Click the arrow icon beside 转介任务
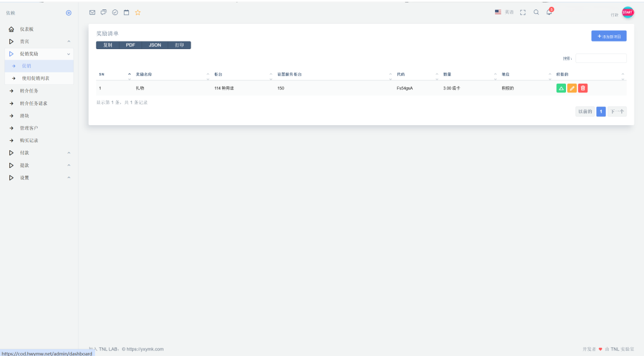Image resolution: width=644 pixels, height=356 pixels. pyautogui.click(x=11, y=91)
